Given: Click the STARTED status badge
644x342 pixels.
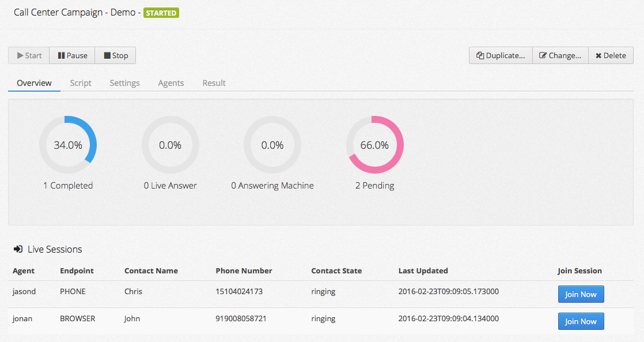Looking at the screenshot, I should tap(161, 13).
